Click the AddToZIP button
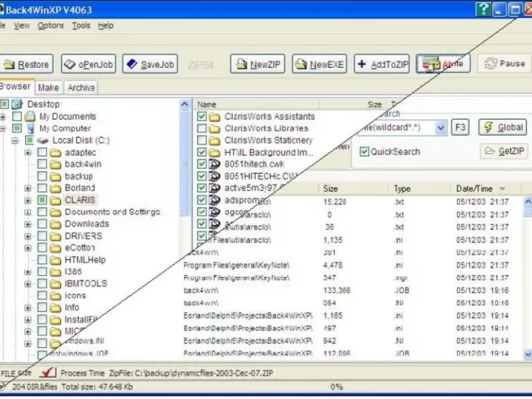Screen dimensions: 532x399 coord(382,64)
